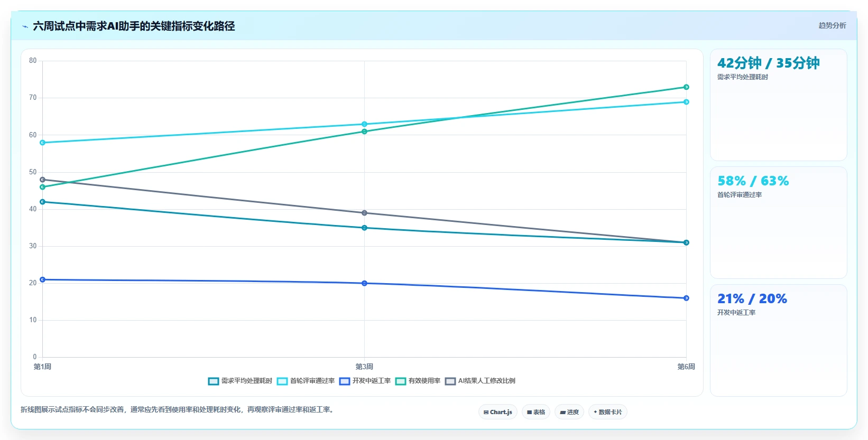Click the 首轮评审通过率 data point at 第1周
This screenshot has height=440, width=868.
(42, 143)
